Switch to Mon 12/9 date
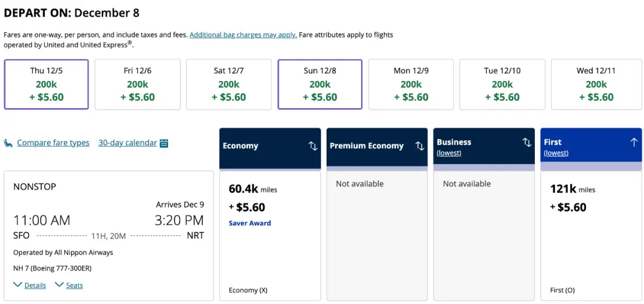The height and width of the screenshot is (304, 644). pyautogui.click(x=411, y=84)
